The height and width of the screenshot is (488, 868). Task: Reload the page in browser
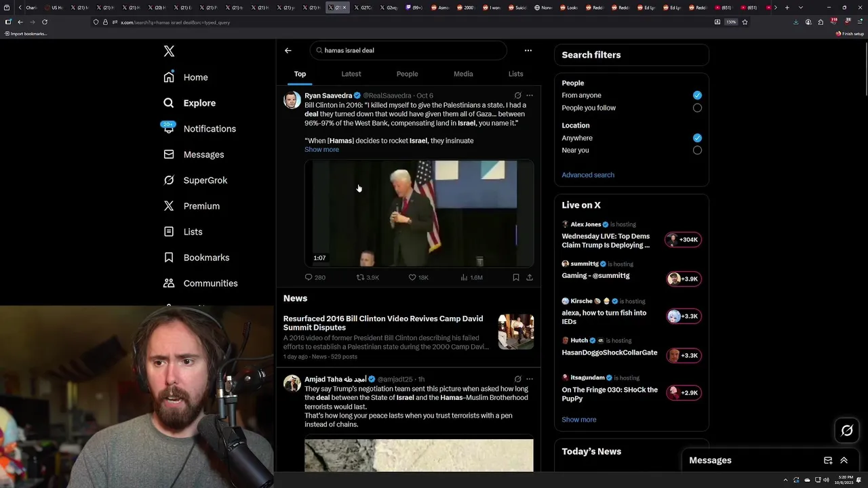(45, 22)
